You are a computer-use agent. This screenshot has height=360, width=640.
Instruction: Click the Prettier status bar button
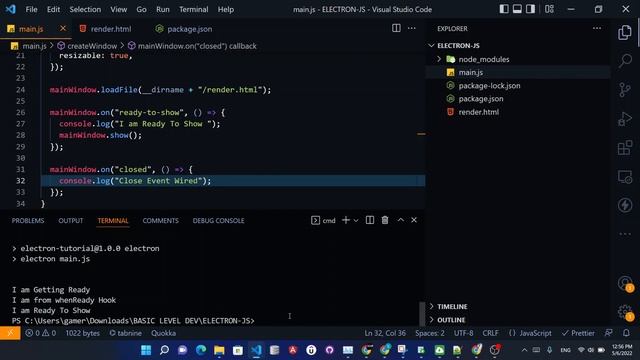[578, 333]
